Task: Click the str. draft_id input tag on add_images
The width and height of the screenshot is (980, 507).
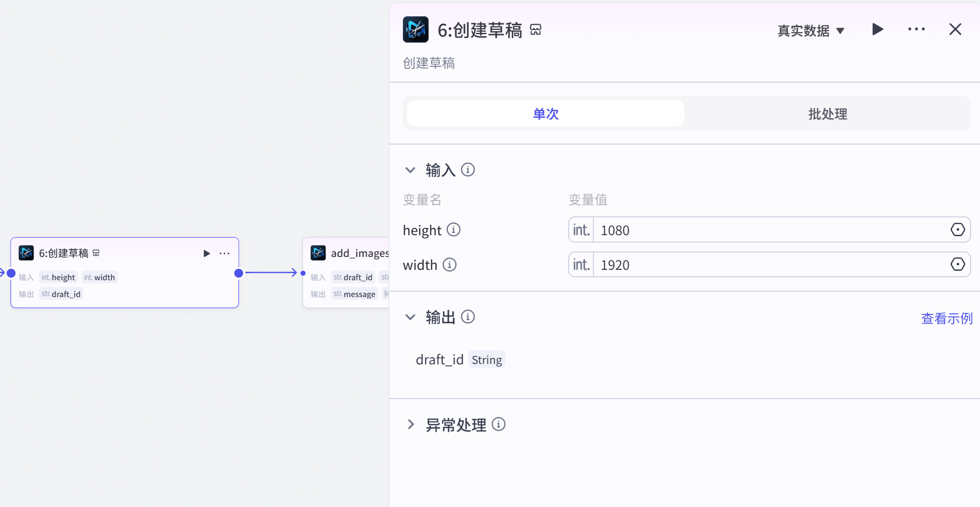Action: [x=353, y=277]
